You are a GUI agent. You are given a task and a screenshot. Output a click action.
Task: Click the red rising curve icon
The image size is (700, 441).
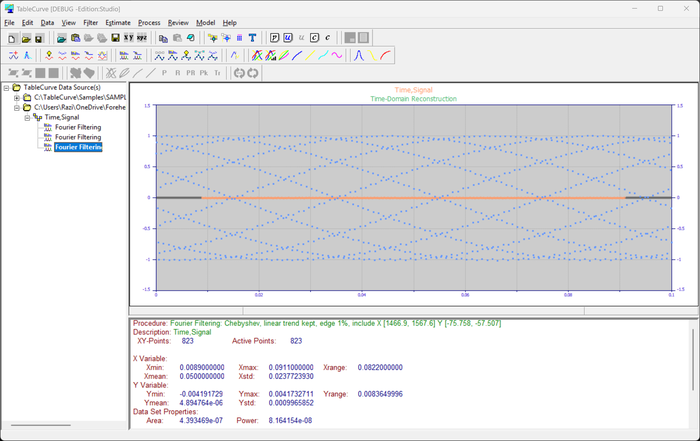coord(385,56)
